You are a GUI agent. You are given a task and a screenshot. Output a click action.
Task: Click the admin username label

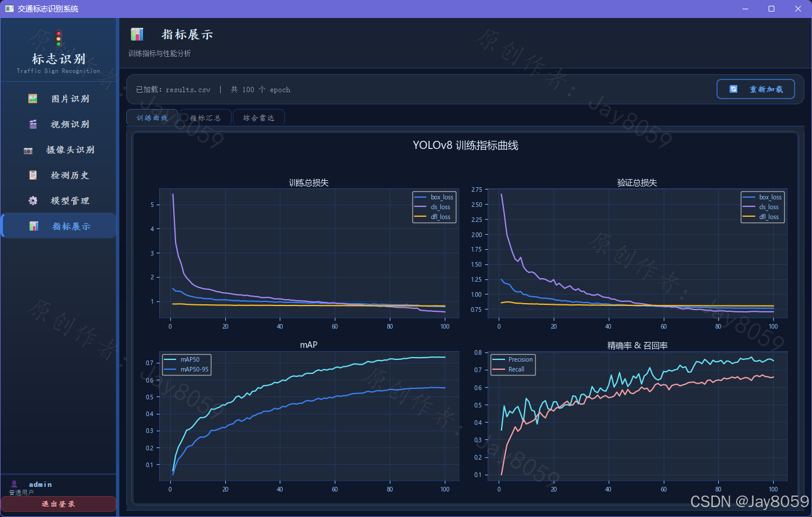[41, 485]
